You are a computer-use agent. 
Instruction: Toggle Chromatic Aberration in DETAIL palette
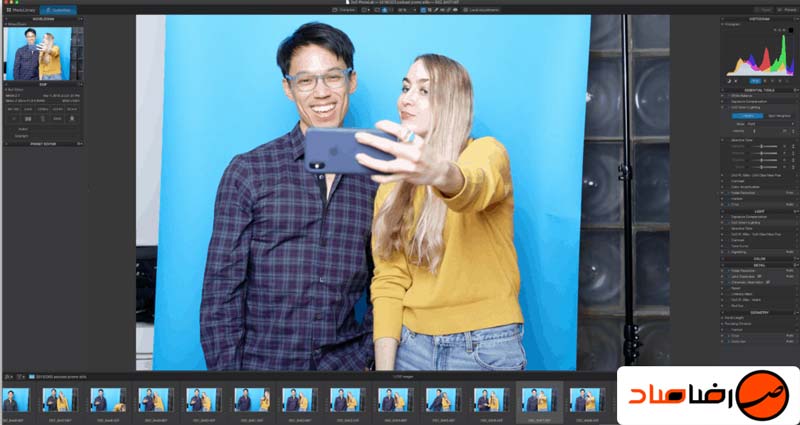coord(728,282)
